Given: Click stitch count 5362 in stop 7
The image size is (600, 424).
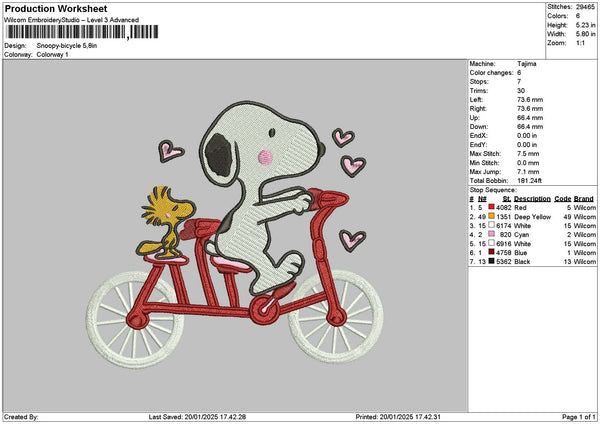Looking at the screenshot, I should (x=504, y=262).
